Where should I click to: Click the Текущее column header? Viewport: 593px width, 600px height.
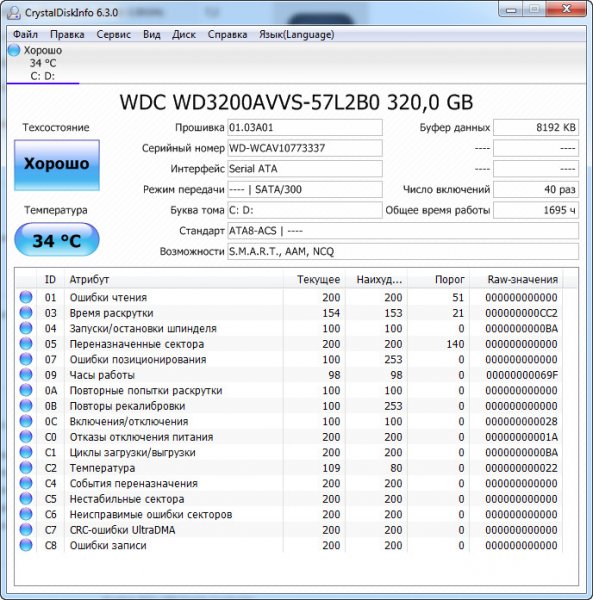click(x=314, y=279)
